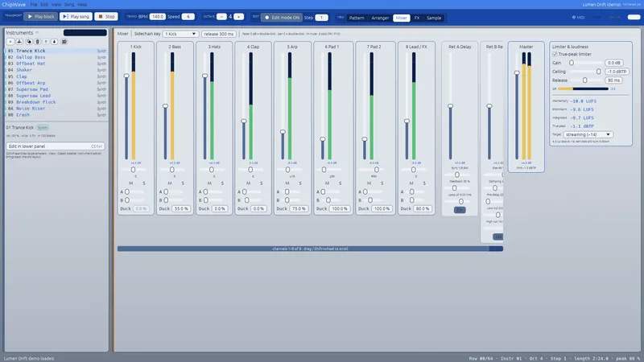Mute channel 1 Kick
This screenshot has height=362, width=644.
(x=130, y=183)
